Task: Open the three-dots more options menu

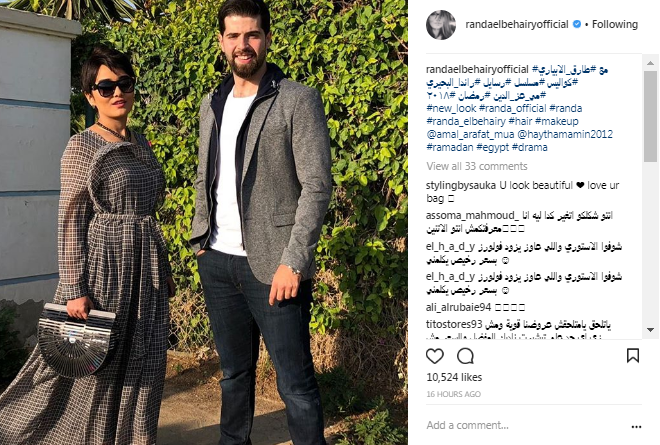Action: [636, 426]
